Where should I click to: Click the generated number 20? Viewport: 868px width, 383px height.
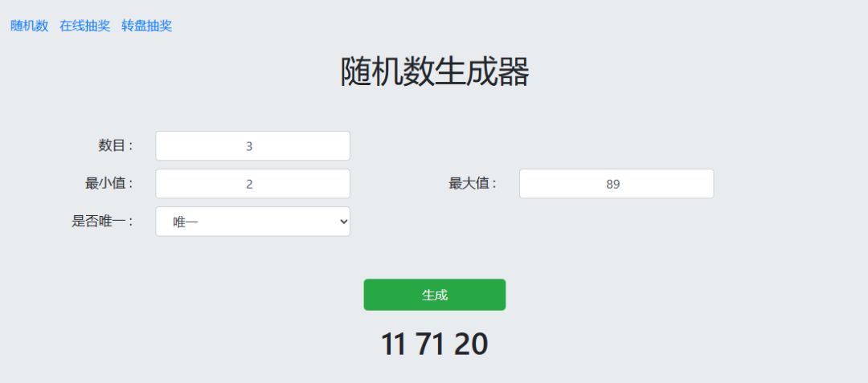tap(471, 344)
